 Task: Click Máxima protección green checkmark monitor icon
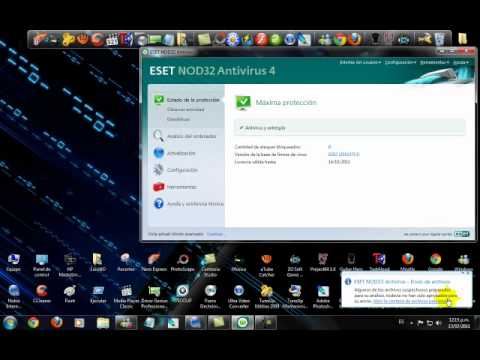tap(243, 102)
